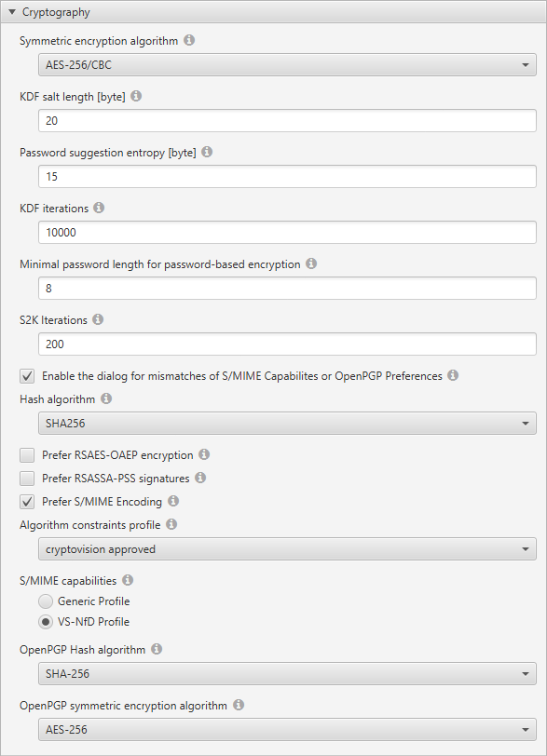Open the AES-256/CBC symmetric algorithm dropdown

pos(287,64)
